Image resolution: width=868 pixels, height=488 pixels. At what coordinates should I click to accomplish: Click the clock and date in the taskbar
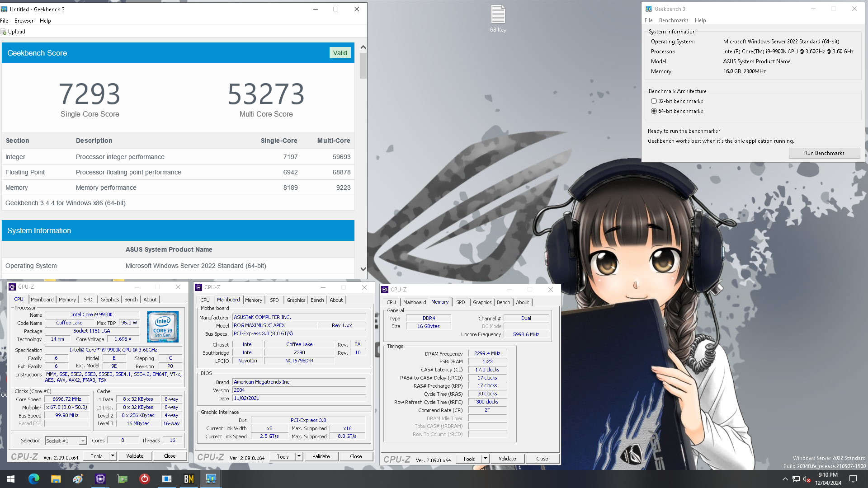828,479
